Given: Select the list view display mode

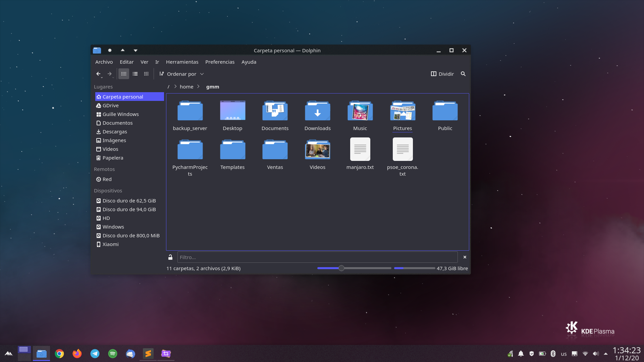Looking at the screenshot, I should (135, 74).
